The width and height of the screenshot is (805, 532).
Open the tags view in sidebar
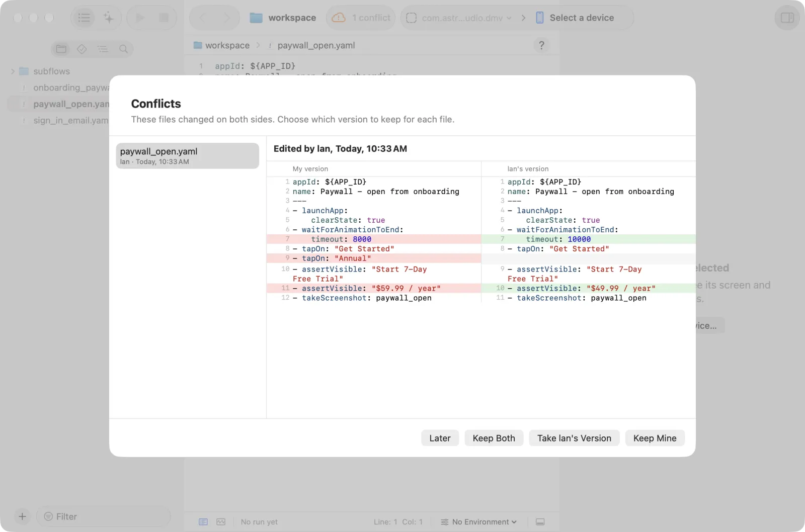pos(82,49)
